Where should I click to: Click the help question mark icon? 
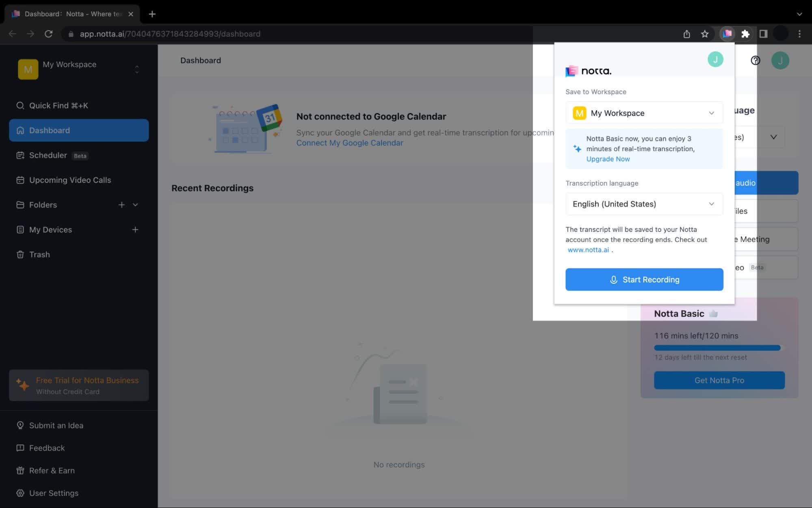click(x=755, y=60)
